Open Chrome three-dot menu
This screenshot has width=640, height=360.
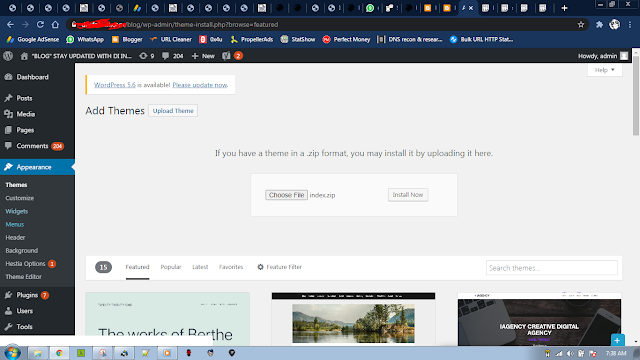630,24
